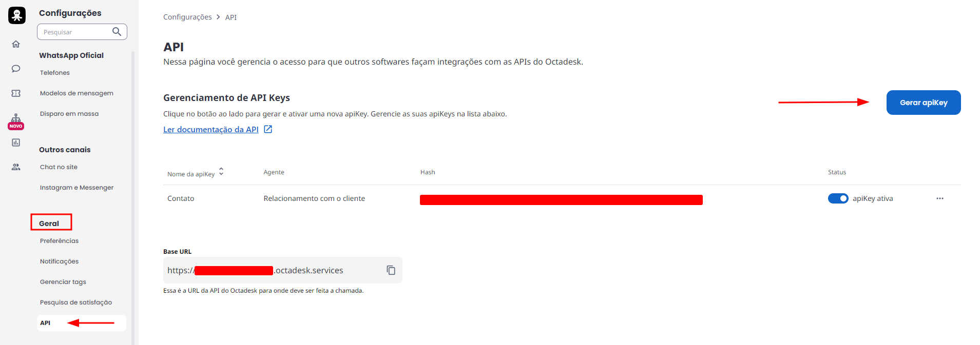The width and height of the screenshot is (980, 345).
Task: Toggle the apiKey ativa switch
Action: [838, 198]
